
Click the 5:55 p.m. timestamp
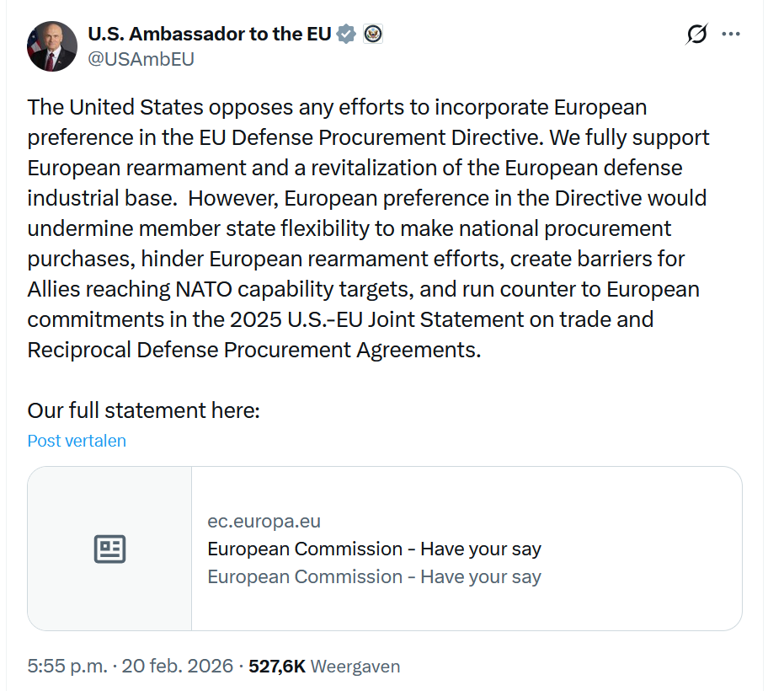(x=67, y=667)
